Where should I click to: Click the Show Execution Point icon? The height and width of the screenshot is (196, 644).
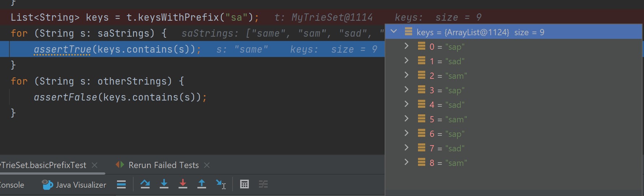pos(121,184)
